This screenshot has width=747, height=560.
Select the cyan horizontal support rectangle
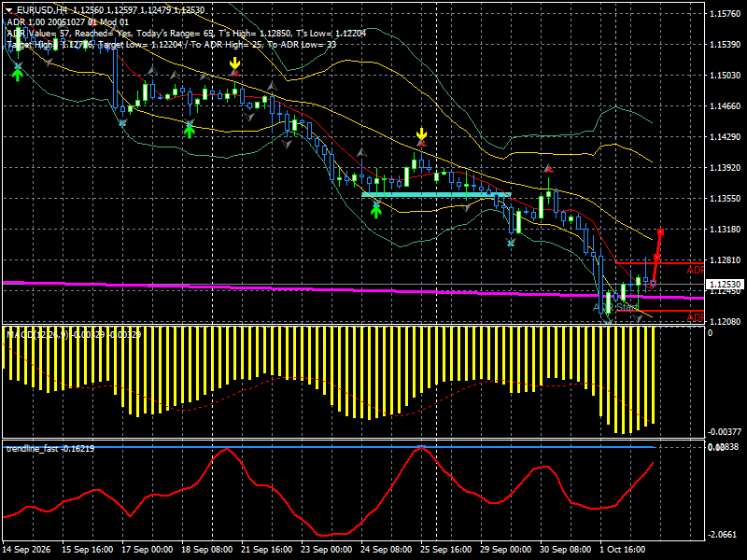point(436,194)
